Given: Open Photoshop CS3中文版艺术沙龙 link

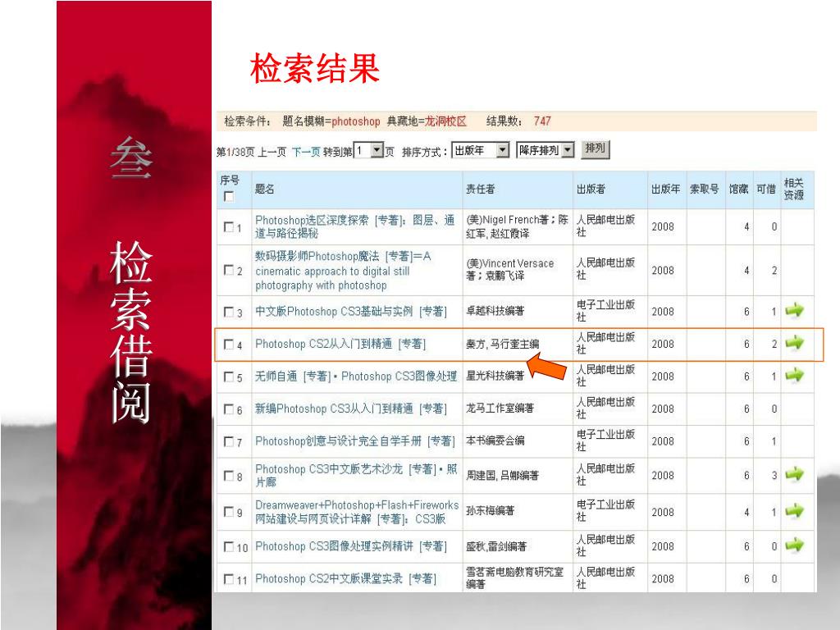Looking at the screenshot, I should click(356, 475).
